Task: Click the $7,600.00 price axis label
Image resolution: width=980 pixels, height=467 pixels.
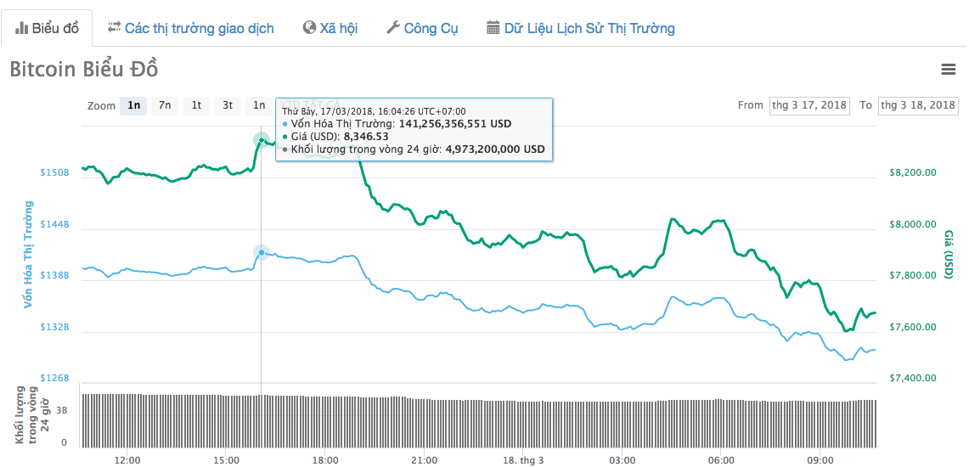Action: point(912,327)
